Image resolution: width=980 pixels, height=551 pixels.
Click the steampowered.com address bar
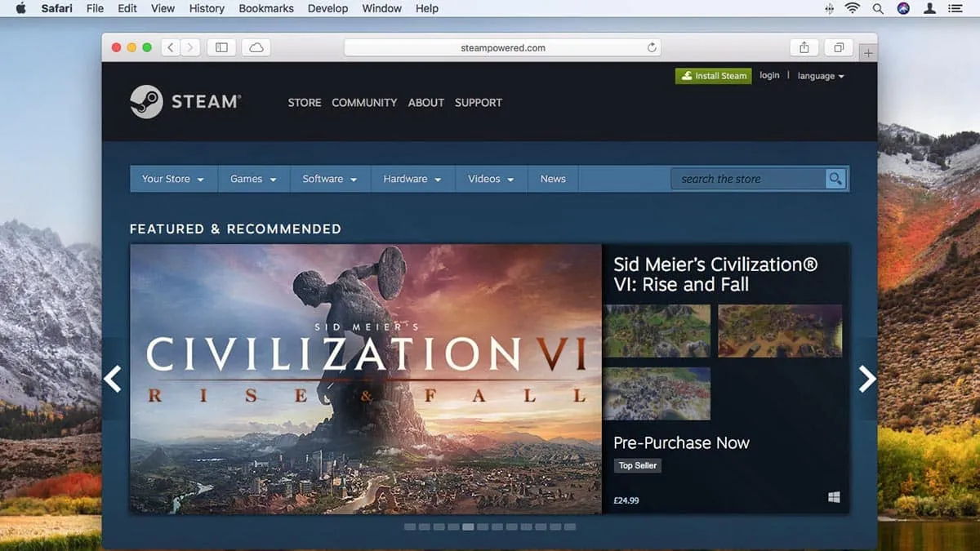502,47
